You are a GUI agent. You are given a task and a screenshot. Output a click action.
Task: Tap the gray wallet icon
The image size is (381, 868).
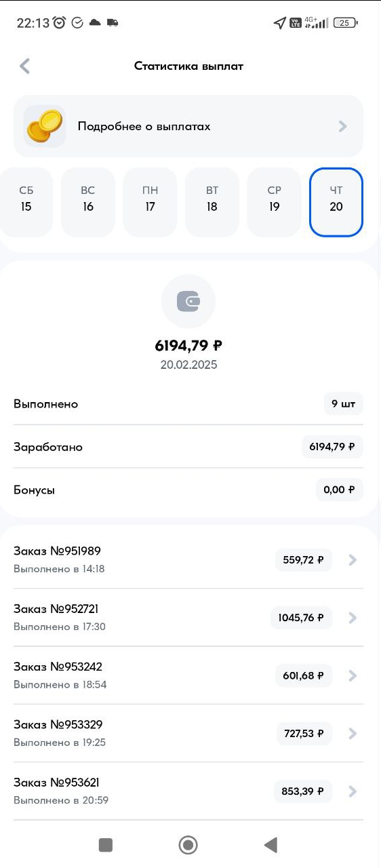[188, 302]
